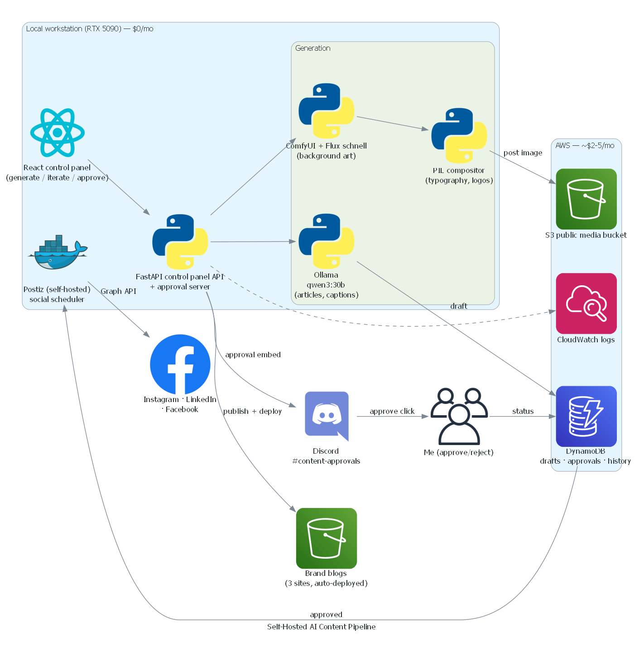Image resolution: width=644 pixels, height=652 pixels.
Task: Click '(generate / iterate / approve)' text
Action: 57,177
